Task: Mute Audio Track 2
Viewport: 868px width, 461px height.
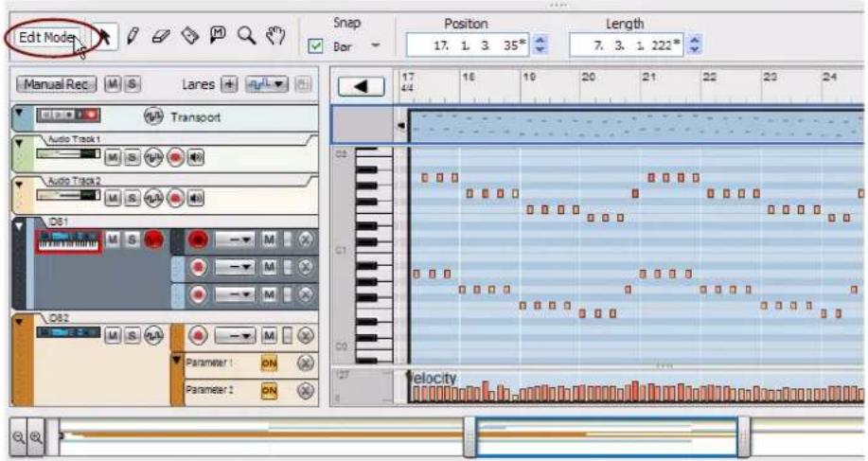Action: pyautogui.click(x=113, y=198)
